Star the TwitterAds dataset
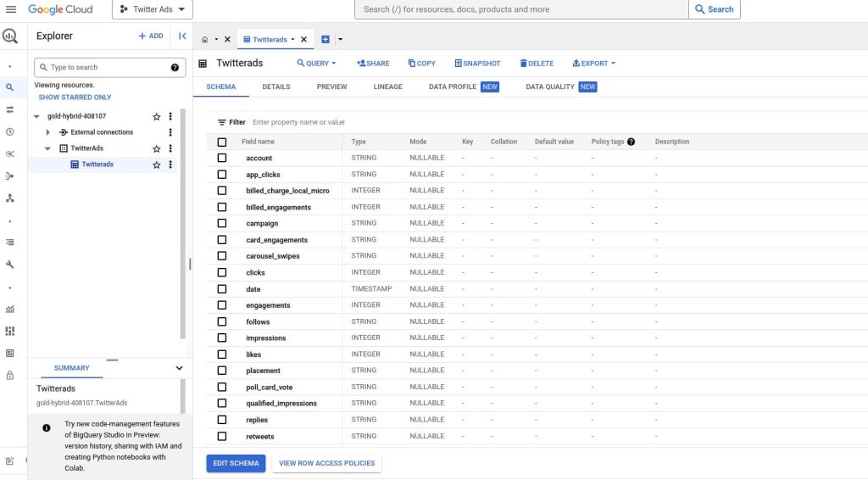Viewport: 868px width, 480px height. tap(157, 148)
